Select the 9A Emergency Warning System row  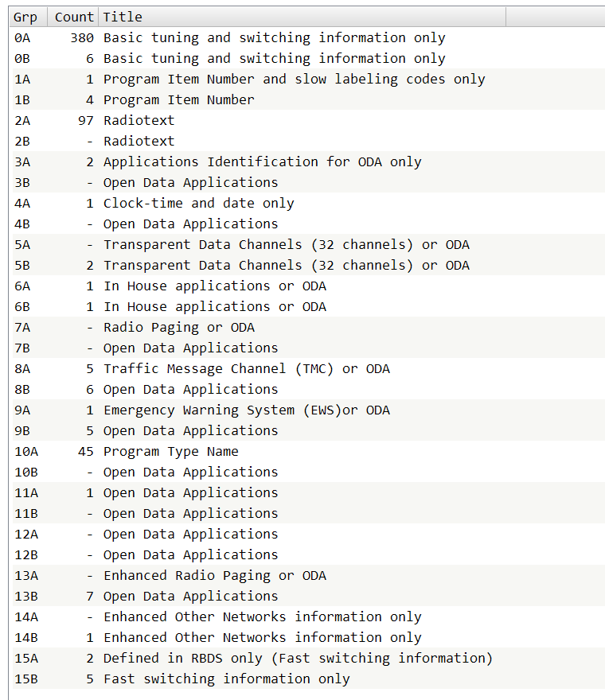point(246,410)
